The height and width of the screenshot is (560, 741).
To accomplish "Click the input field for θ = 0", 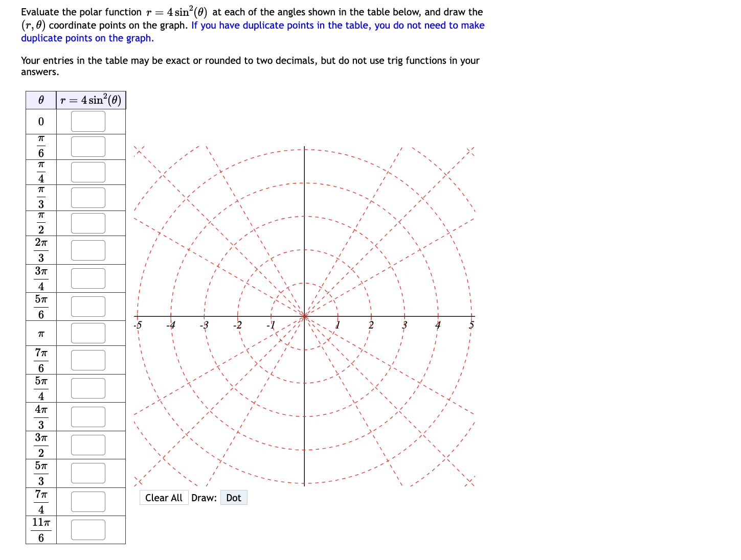I will click(87, 121).
